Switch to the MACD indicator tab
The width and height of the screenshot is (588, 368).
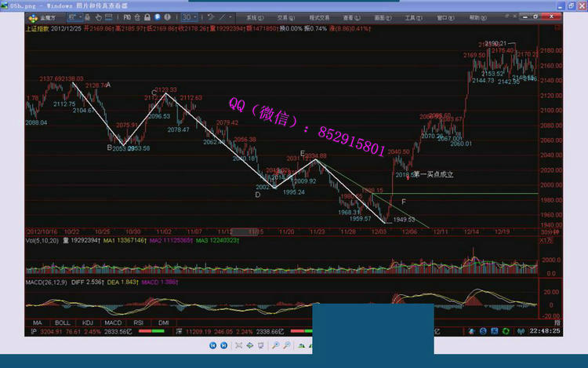tap(114, 322)
